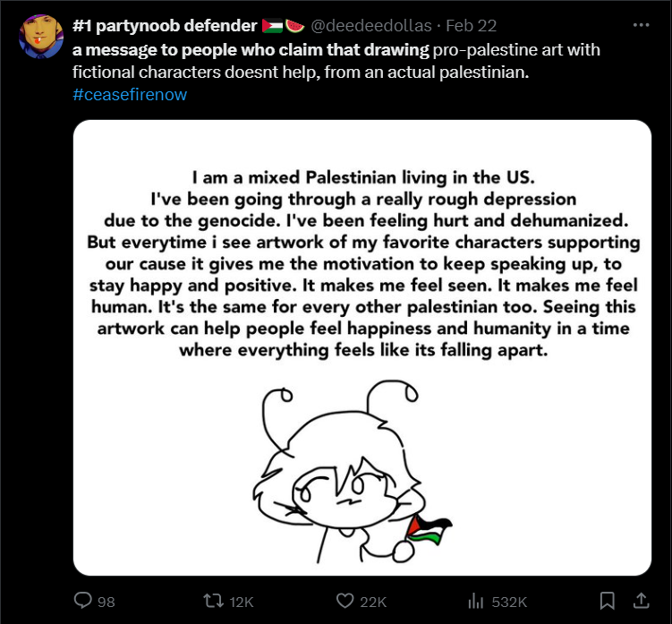Viewport: 672px width, 624px height.
Task: Open the #ceasefirenow hashtag
Action: pyautogui.click(x=130, y=93)
